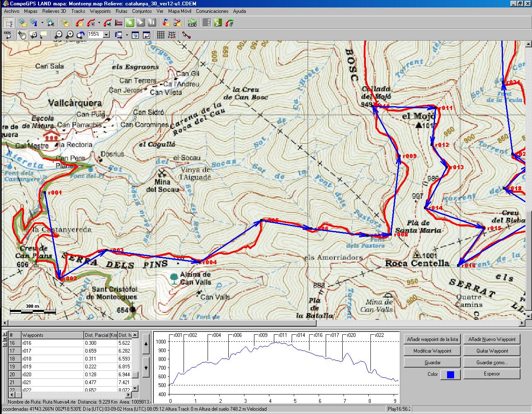This screenshot has height=414, width=532.
Task: Click the Guardar como... button
Action: point(492,363)
